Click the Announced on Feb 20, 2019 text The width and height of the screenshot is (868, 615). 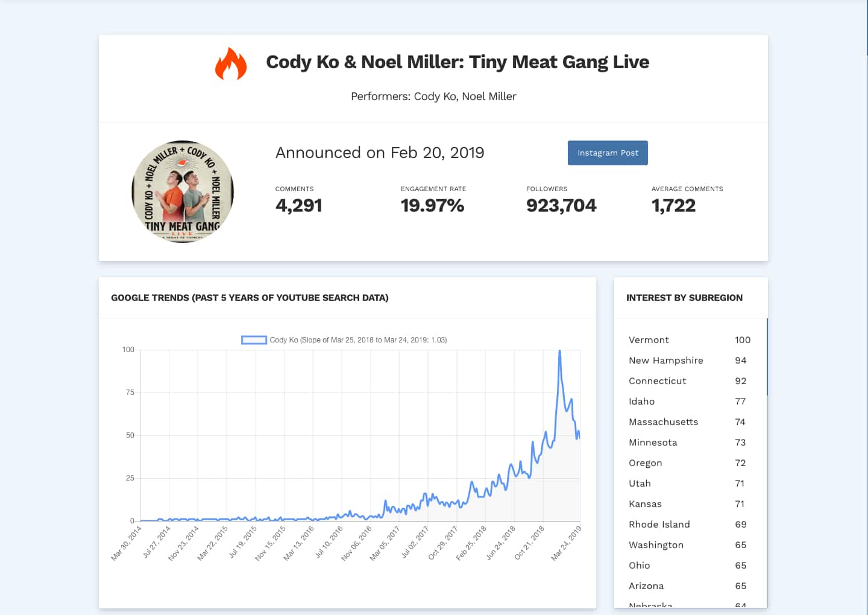tap(380, 153)
